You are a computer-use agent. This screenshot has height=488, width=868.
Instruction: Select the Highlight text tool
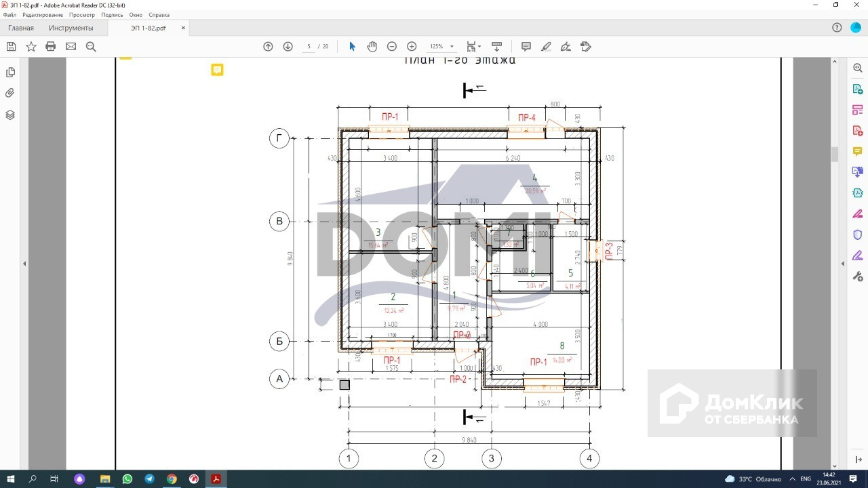(546, 47)
